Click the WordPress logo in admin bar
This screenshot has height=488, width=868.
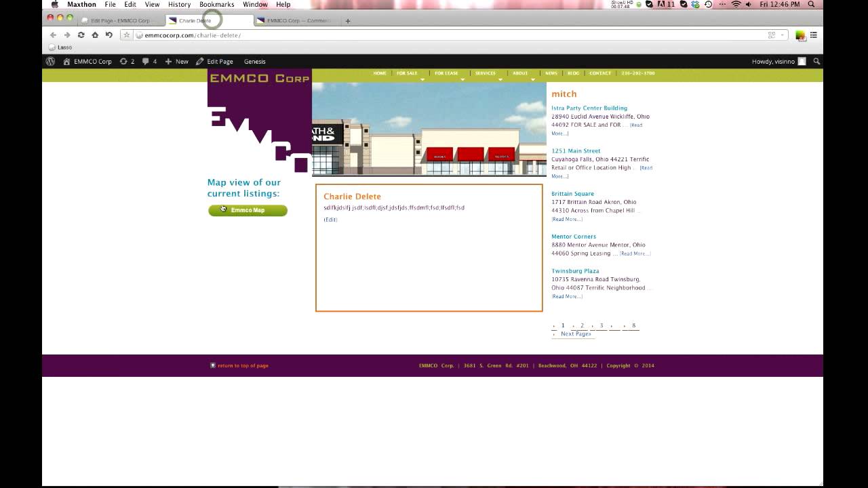coord(50,61)
